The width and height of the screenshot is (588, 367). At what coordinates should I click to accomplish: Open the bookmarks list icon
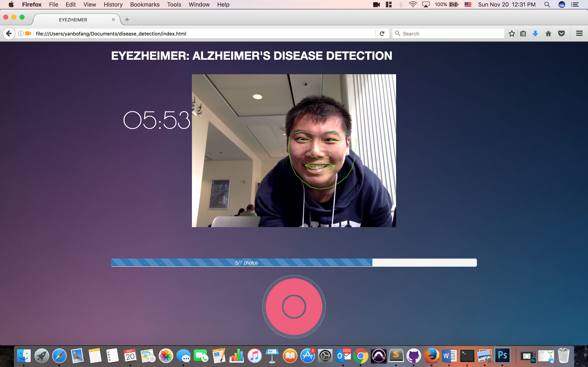(523, 33)
